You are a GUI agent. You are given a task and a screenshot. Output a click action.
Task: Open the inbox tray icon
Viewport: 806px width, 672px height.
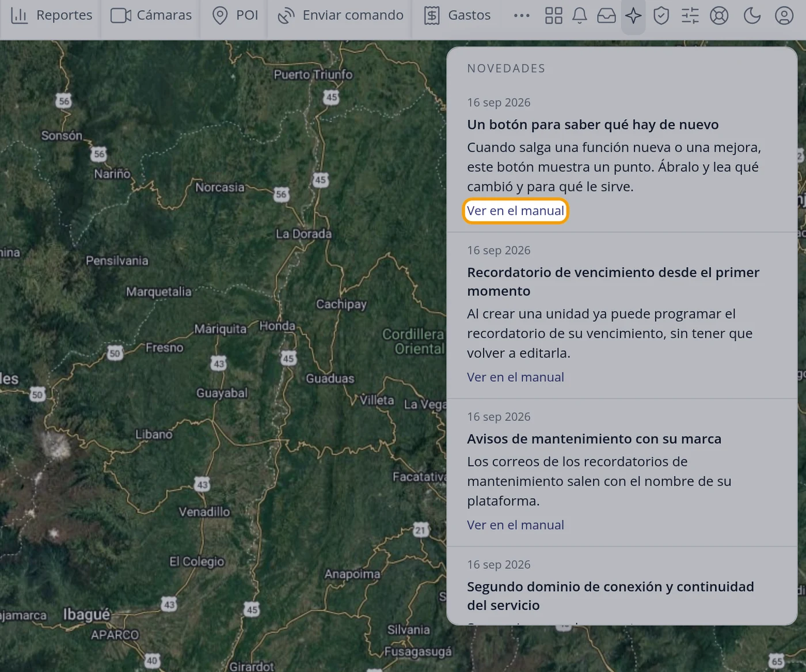click(x=606, y=16)
